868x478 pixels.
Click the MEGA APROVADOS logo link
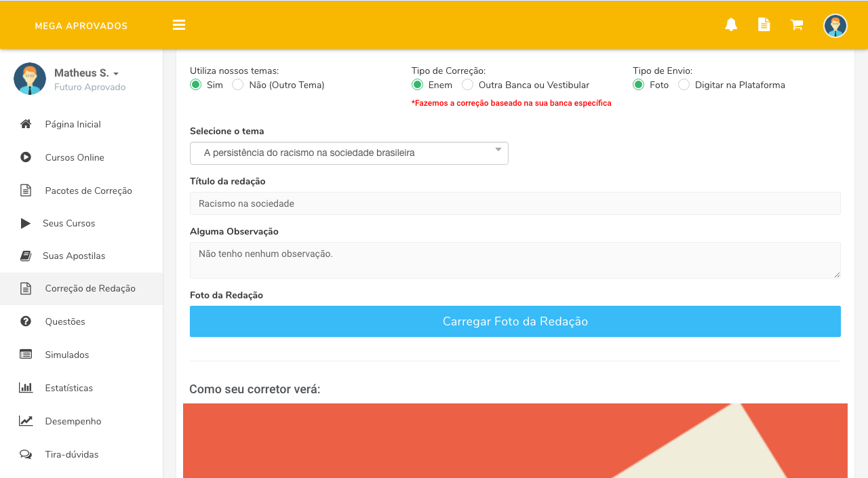[x=81, y=26]
